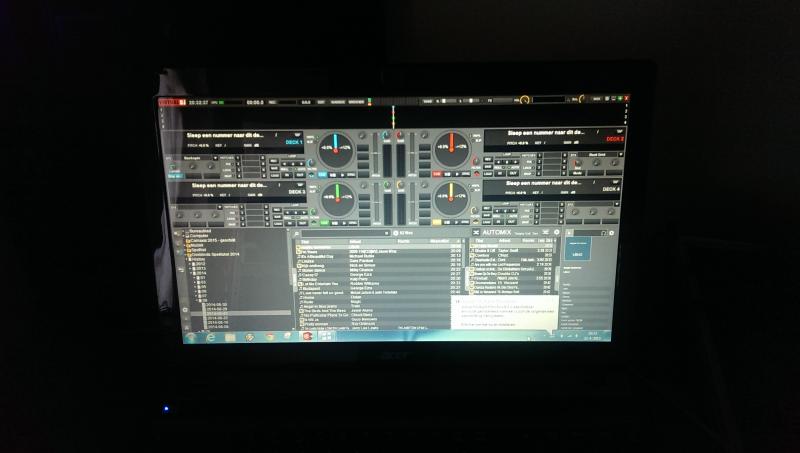Set loop OUT point on Deck 1
This screenshot has height=453, width=800.
300,175
